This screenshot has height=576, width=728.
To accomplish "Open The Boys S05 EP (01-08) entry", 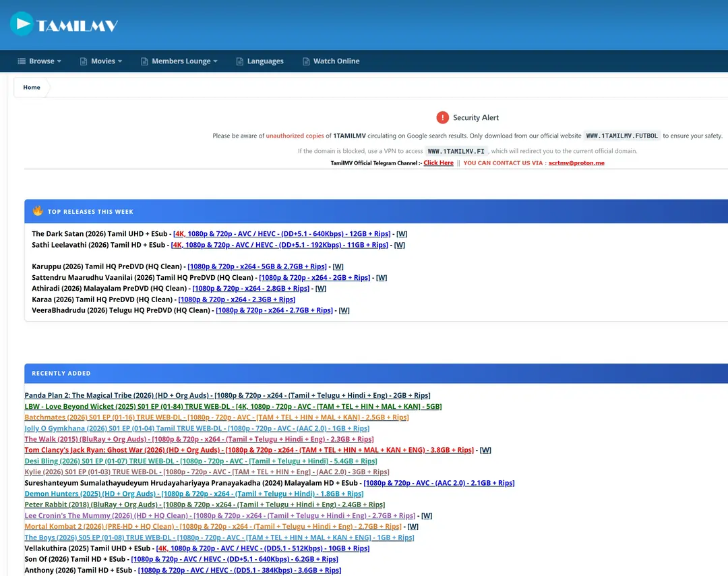I will (x=219, y=538).
